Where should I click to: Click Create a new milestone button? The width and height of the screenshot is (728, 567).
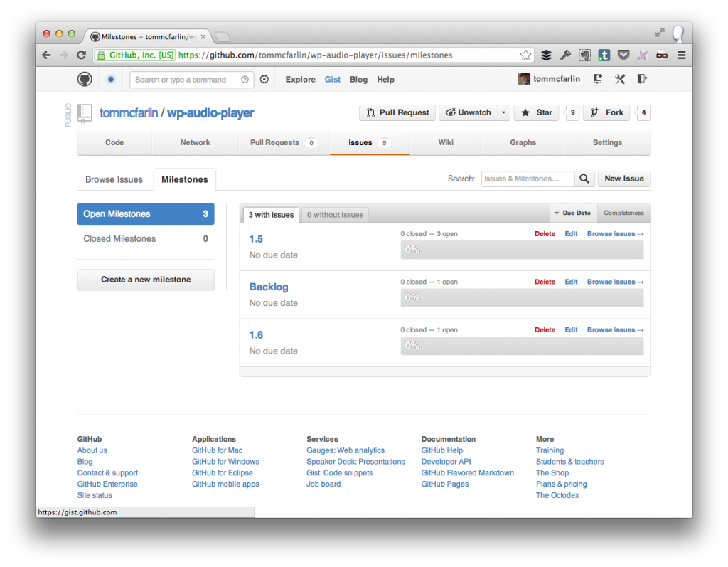(146, 280)
